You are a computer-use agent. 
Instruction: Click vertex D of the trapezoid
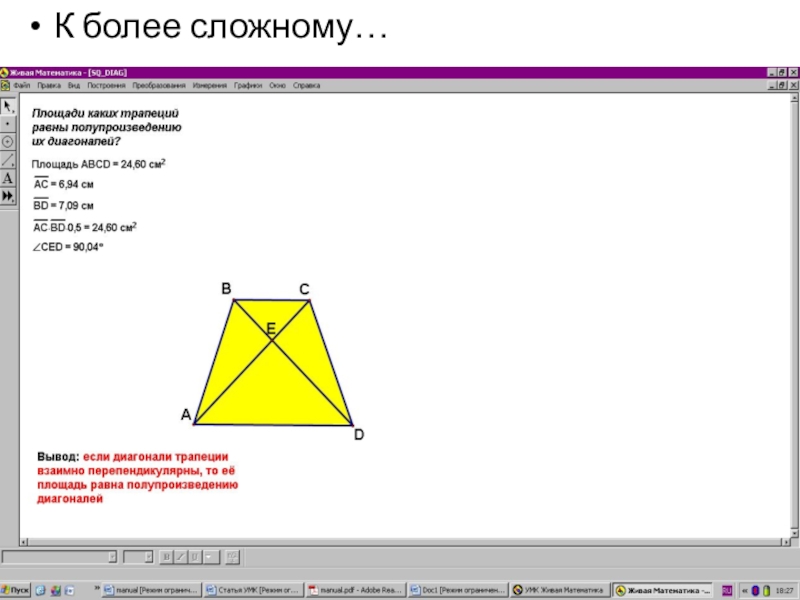[x=354, y=424]
